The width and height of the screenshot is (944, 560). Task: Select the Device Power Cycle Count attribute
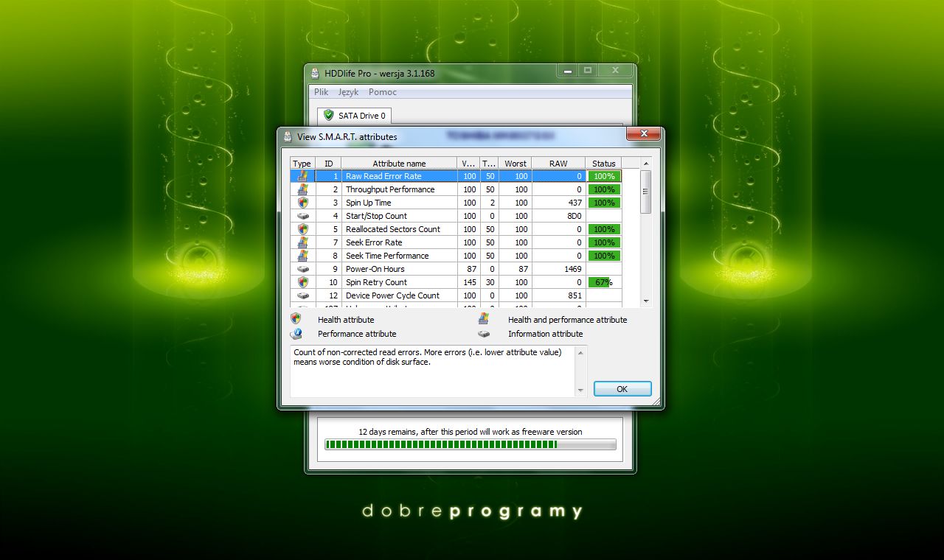click(x=456, y=295)
